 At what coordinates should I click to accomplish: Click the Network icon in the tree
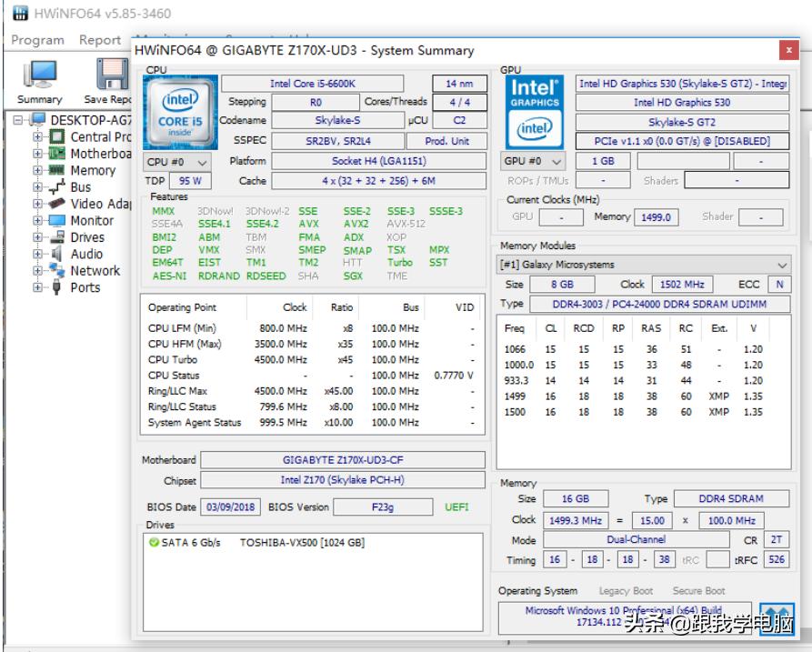tap(55, 271)
